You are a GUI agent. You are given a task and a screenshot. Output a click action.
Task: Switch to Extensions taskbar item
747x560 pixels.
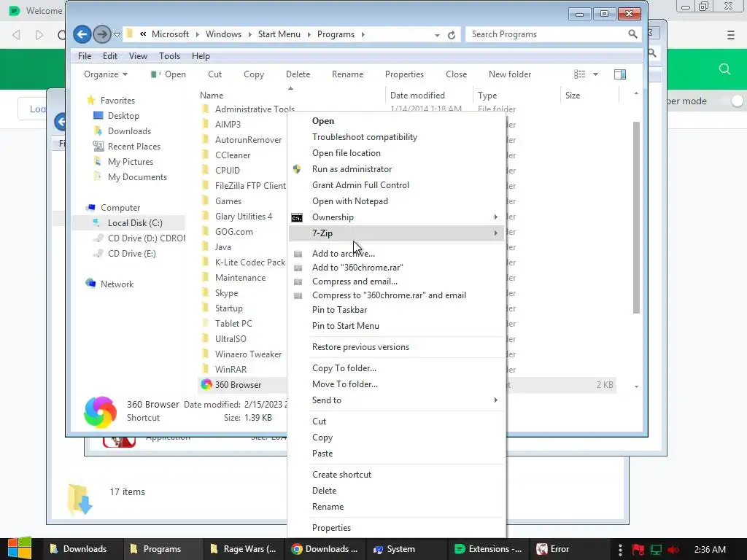(488, 549)
